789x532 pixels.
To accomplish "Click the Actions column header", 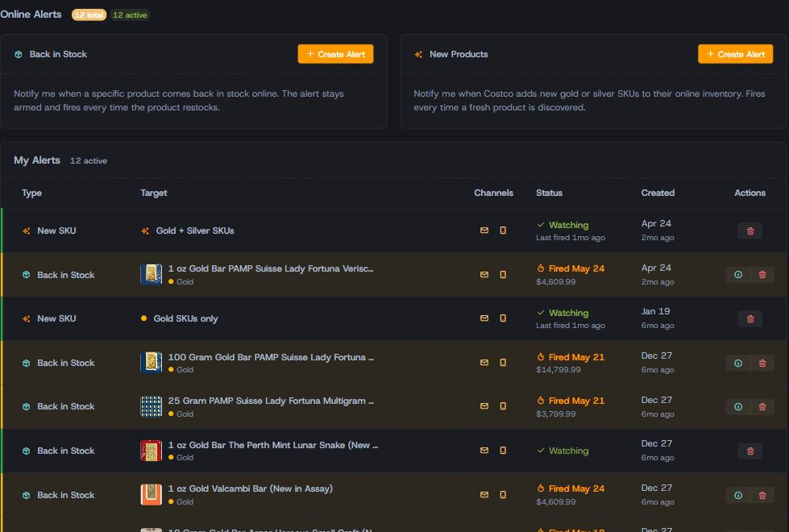I will click(x=750, y=193).
